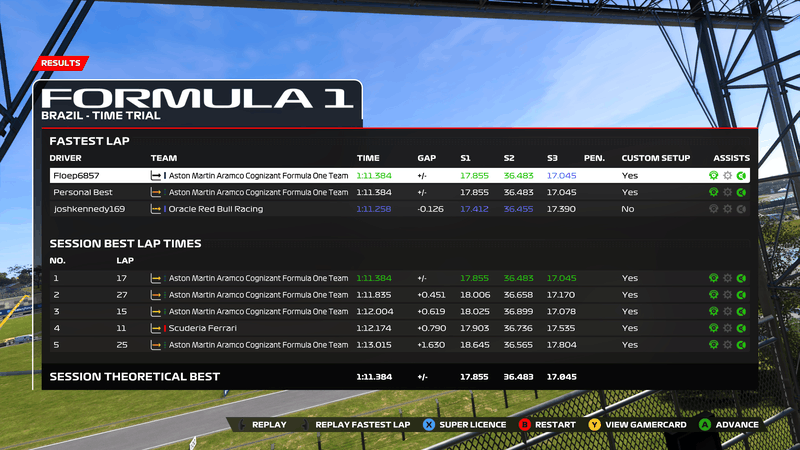This screenshot has height=450, width=800.
Task: Click the 1:12.004 lap time
Action: pyautogui.click(x=375, y=312)
